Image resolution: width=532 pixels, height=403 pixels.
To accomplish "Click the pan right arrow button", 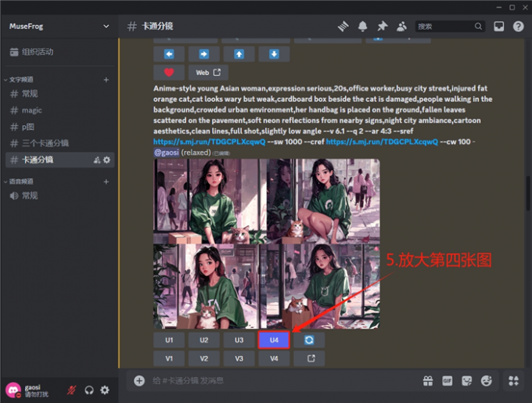I will tap(204, 54).
